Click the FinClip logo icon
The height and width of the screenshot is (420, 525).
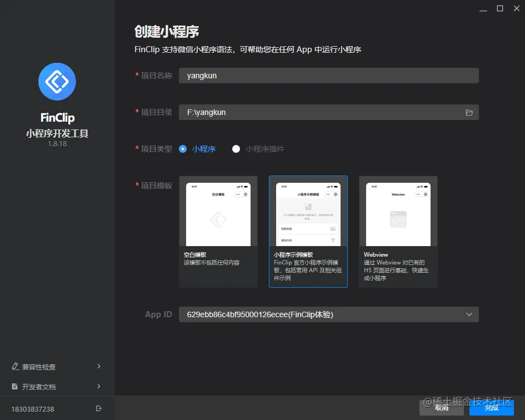pyautogui.click(x=57, y=81)
